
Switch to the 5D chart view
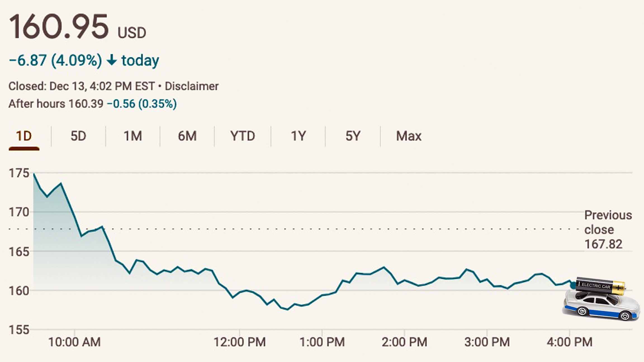pos(78,136)
